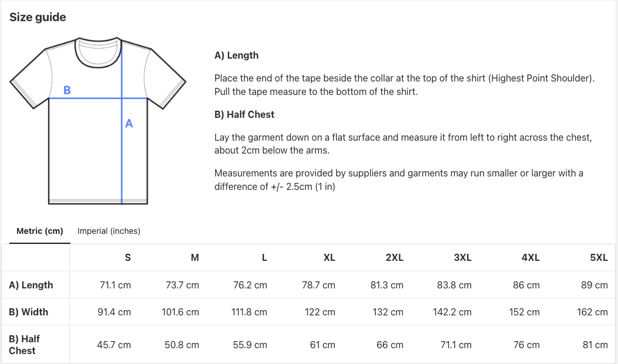618x364 pixels.
Task: Click the letter B on the shirt diagram
Action: click(x=67, y=90)
